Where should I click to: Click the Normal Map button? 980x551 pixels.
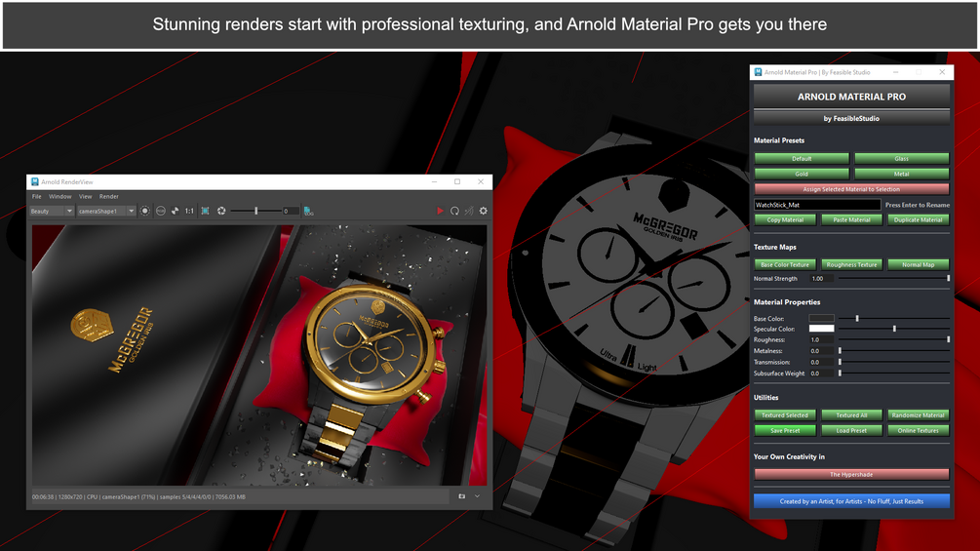coord(919,265)
